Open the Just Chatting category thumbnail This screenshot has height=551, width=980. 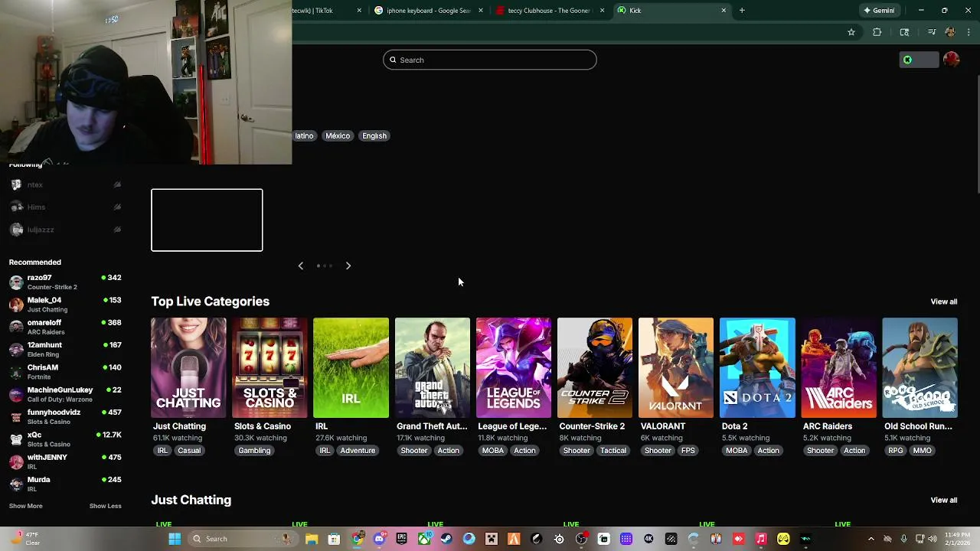tap(188, 367)
